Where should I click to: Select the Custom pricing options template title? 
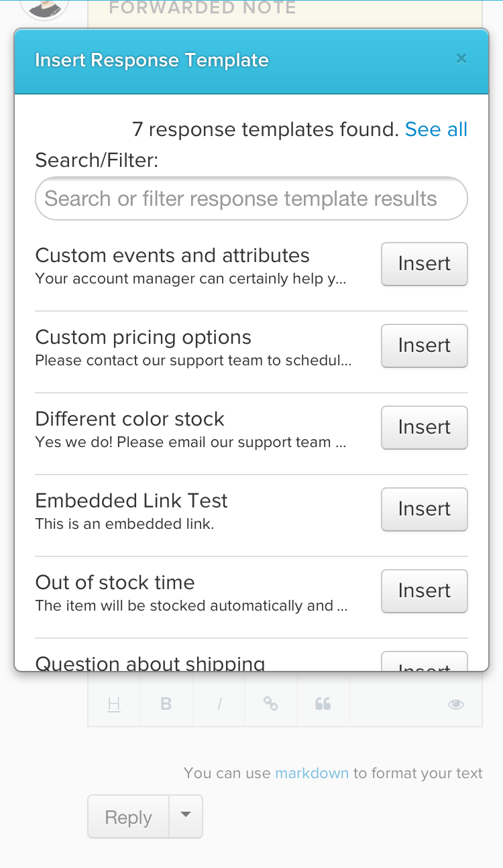pyautogui.click(x=143, y=337)
